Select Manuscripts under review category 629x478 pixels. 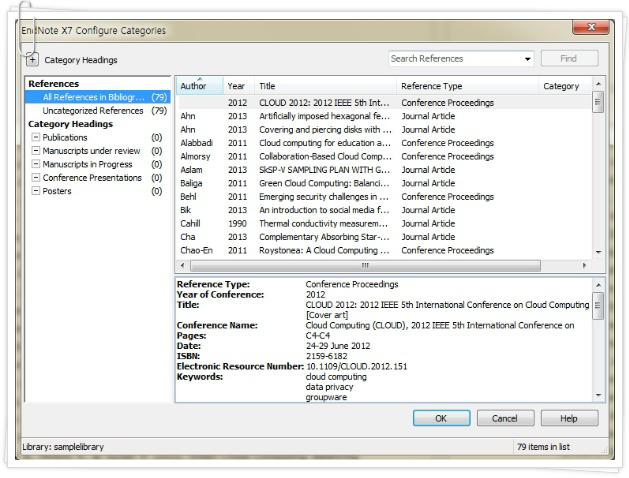pos(91,151)
